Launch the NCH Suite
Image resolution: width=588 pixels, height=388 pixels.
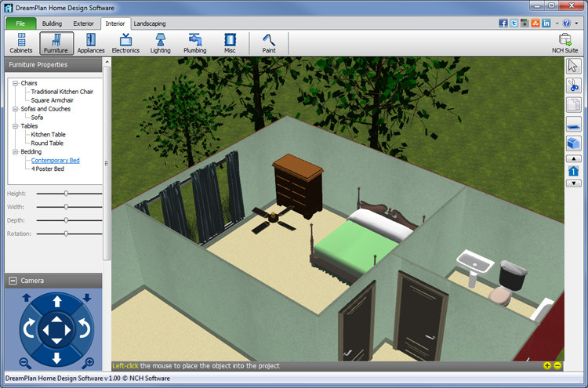564,43
